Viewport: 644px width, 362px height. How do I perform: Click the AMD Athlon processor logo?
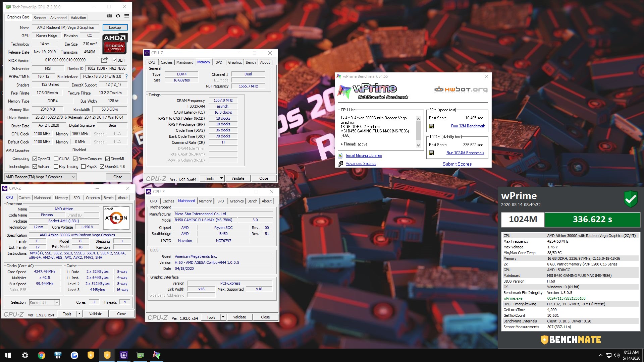(x=116, y=218)
